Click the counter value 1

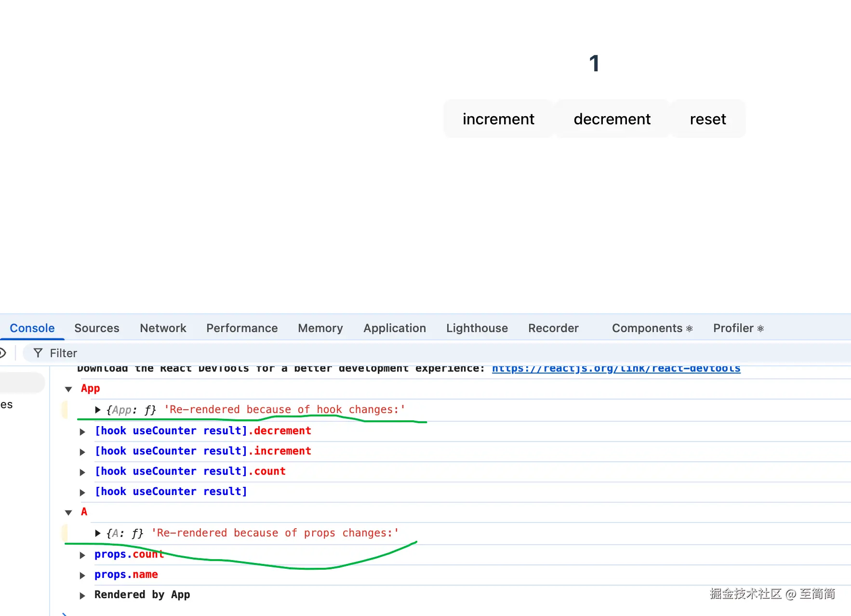594,64
